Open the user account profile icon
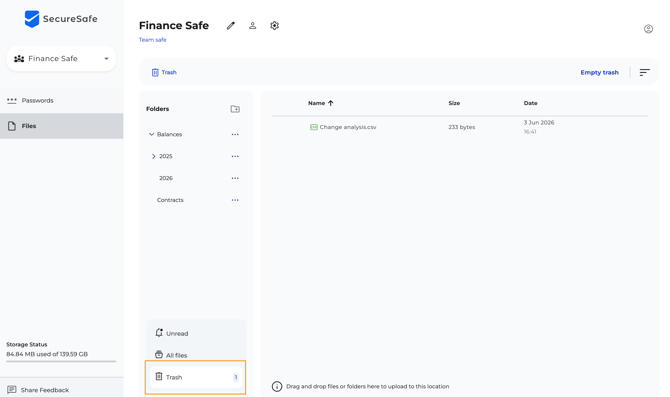The height and width of the screenshot is (397, 670). coord(648,29)
